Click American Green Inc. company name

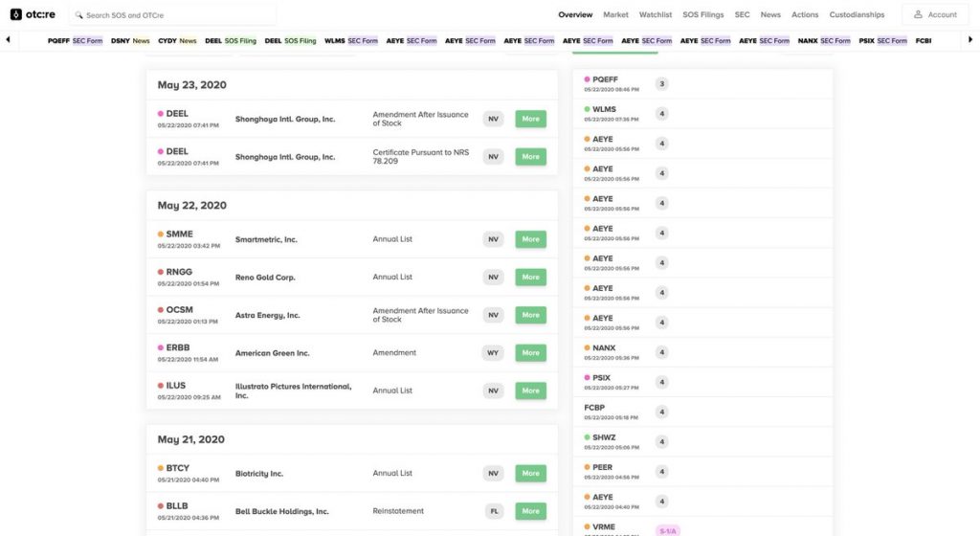[273, 353]
